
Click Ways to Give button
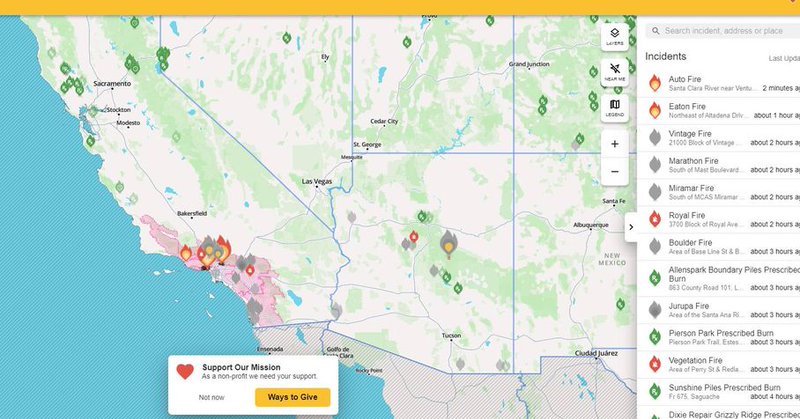point(292,397)
